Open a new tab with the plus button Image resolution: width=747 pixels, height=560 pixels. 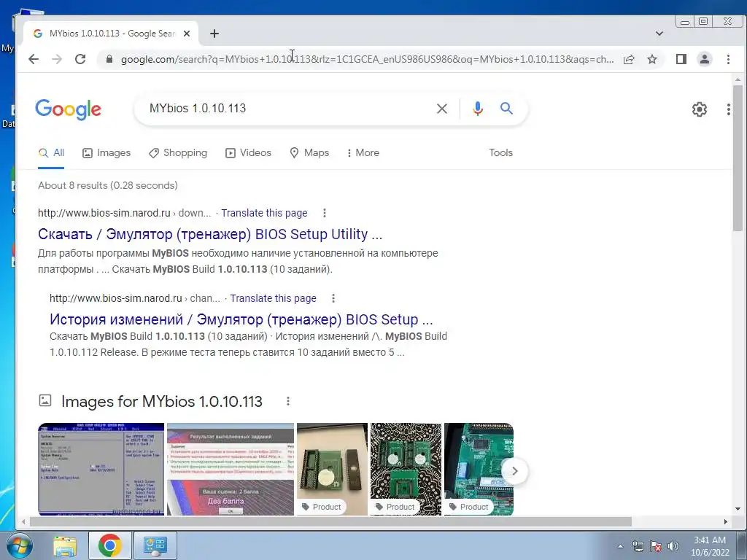214,34
